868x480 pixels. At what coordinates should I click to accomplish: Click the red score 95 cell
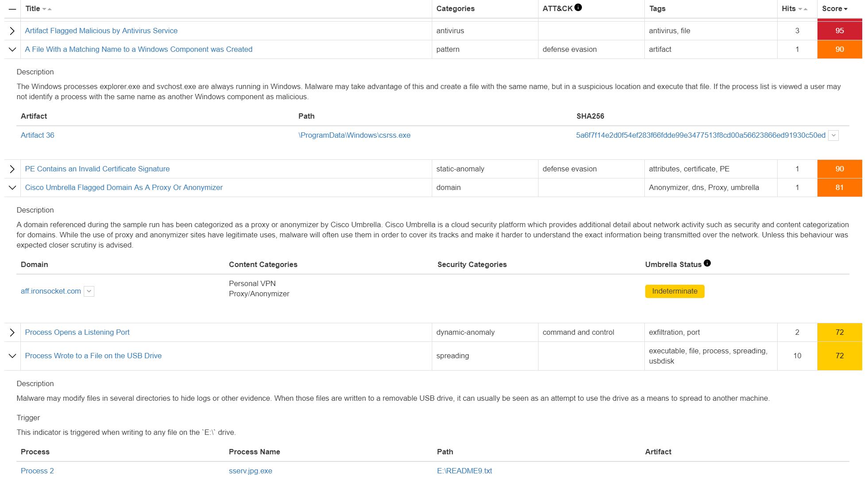pyautogui.click(x=839, y=31)
